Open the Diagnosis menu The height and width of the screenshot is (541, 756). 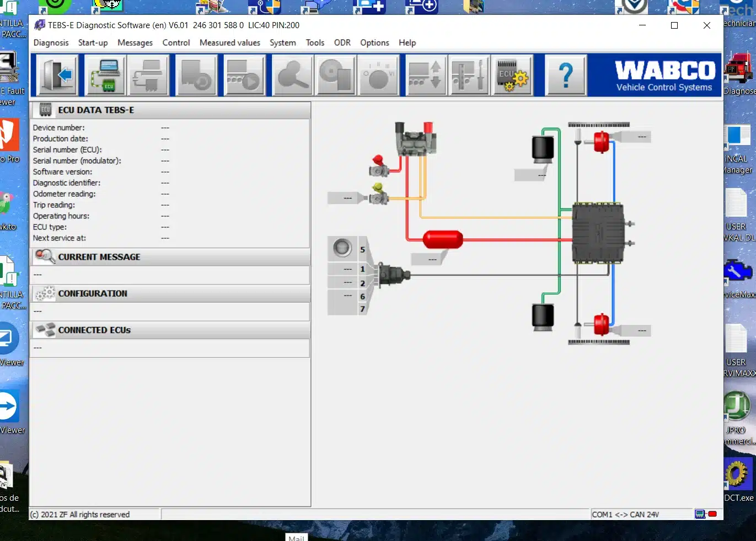tap(51, 42)
